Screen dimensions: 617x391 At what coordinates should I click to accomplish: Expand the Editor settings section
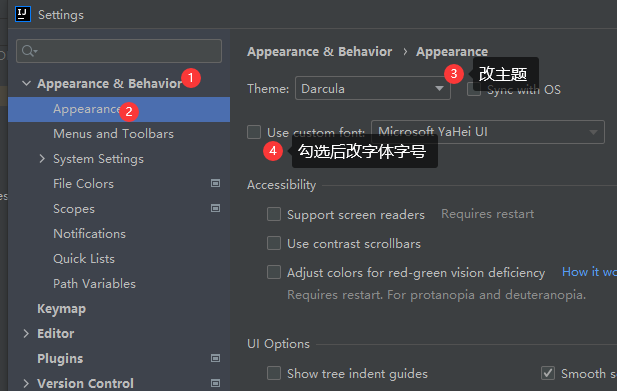(26, 334)
